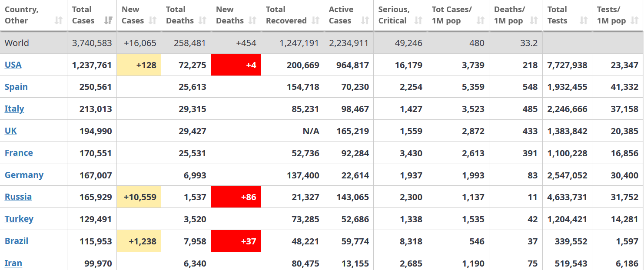Viewport: 644px width, 270px height.
Task: Click Brazil serious critical '8,318'
Action: pyautogui.click(x=411, y=241)
